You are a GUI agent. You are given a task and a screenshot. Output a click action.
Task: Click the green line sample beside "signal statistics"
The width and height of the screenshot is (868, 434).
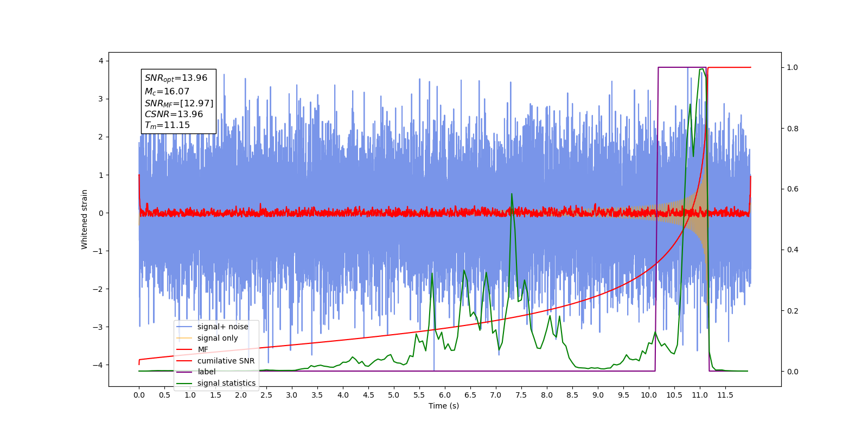tap(184, 383)
